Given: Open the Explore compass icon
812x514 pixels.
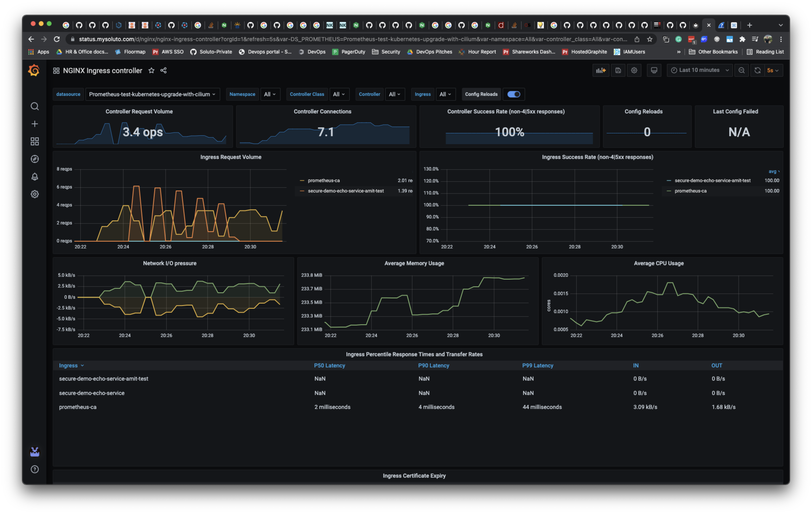Looking at the screenshot, I should (35, 159).
